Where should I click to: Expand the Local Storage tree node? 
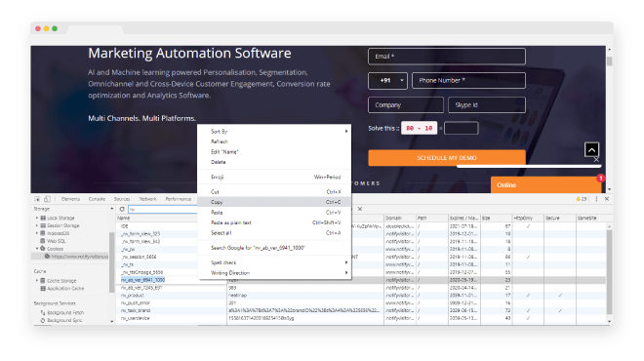[37, 219]
